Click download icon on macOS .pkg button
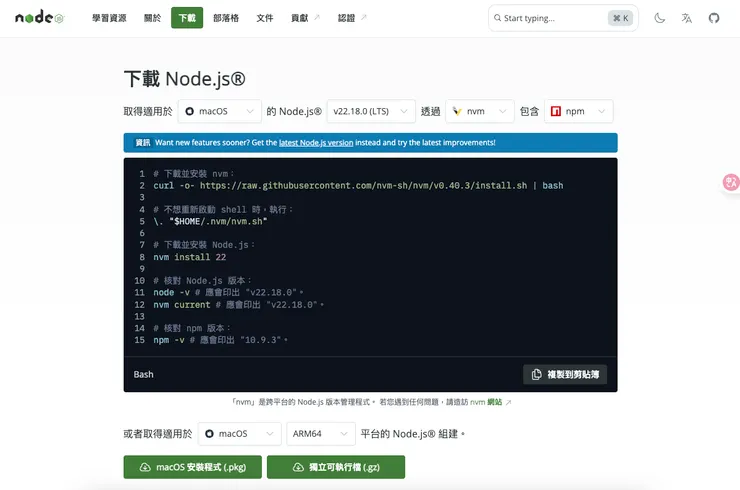This screenshot has height=490, width=740. coord(145,467)
